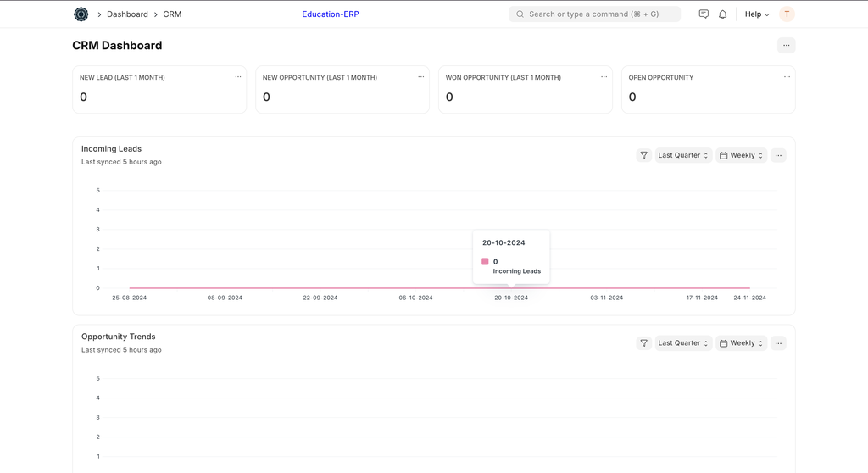The width and height of the screenshot is (868, 473).
Task: Focus the search or command input
Action: click(594, 14)
